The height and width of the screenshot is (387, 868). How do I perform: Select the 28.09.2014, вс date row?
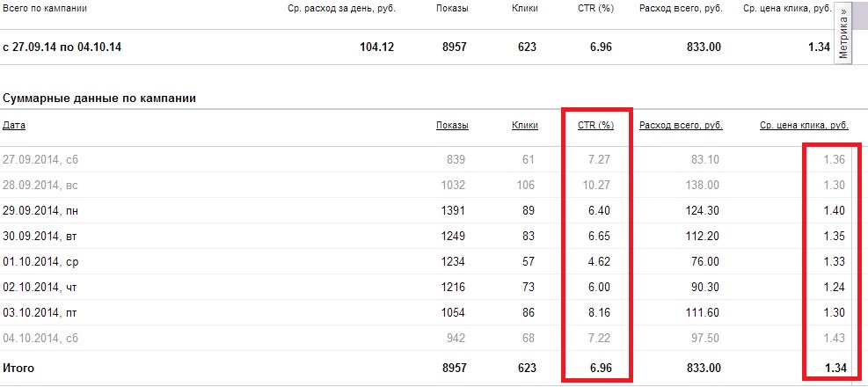(x=40, y=185)
